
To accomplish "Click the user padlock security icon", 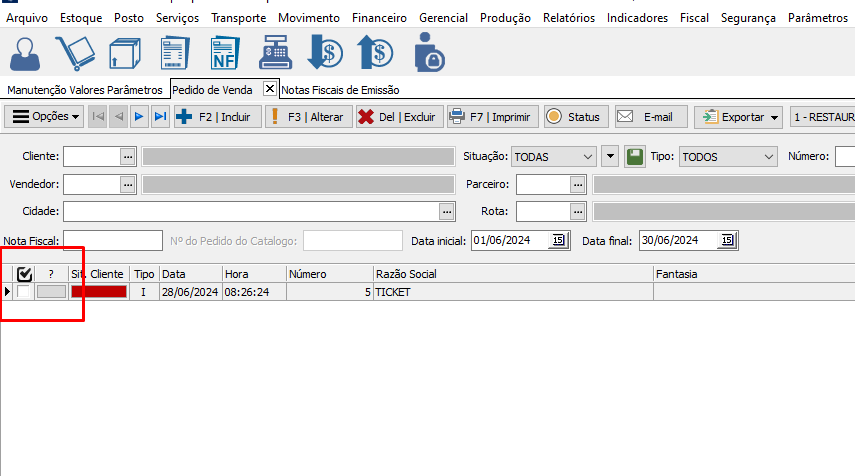I will coord(430,52).
